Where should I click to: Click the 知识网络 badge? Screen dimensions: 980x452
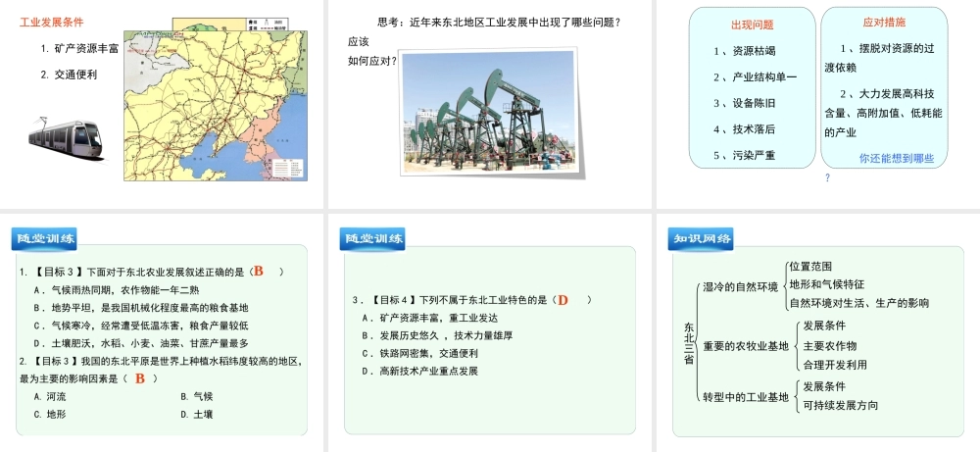click(x=701, y=238)
